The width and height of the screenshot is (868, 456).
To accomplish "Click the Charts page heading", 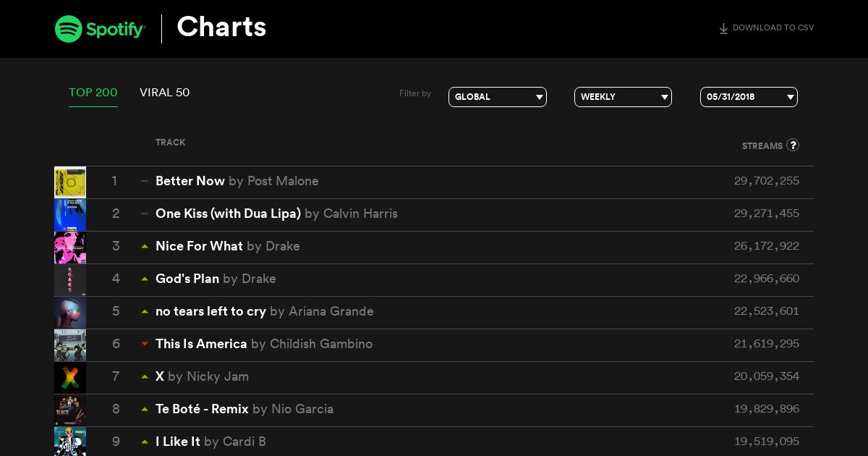I will pos(221,28).
